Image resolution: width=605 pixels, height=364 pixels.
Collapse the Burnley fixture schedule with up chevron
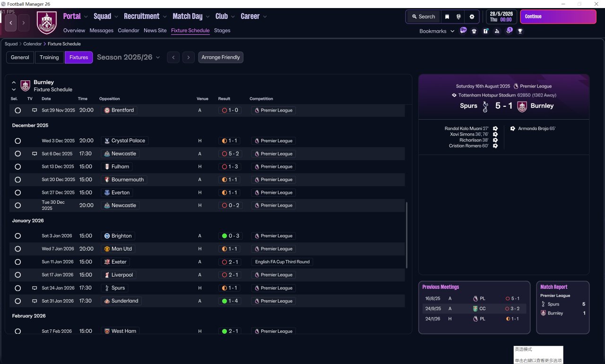(14, 82)
